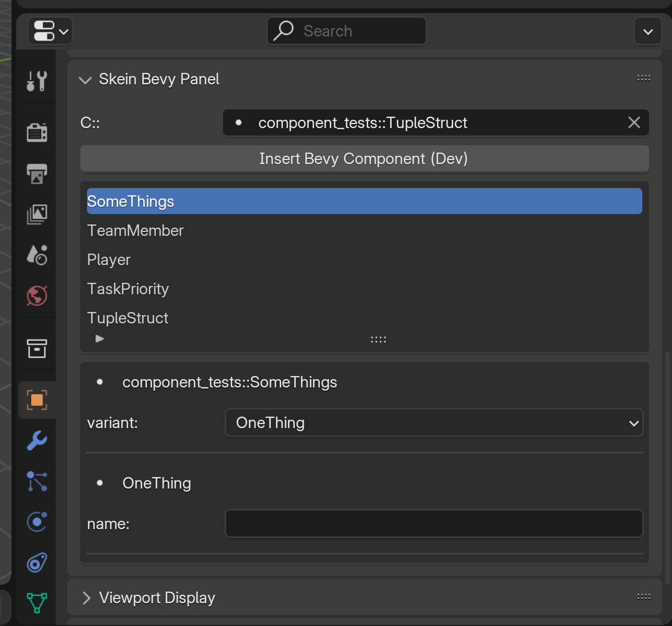Click the component list resize grip
The image size is (672, 626).
point(378,340)
